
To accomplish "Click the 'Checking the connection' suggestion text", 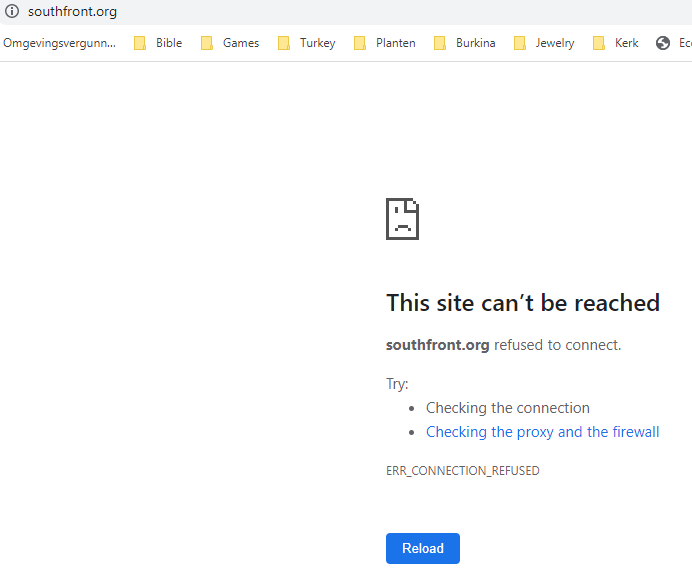I will pos(508,408).
